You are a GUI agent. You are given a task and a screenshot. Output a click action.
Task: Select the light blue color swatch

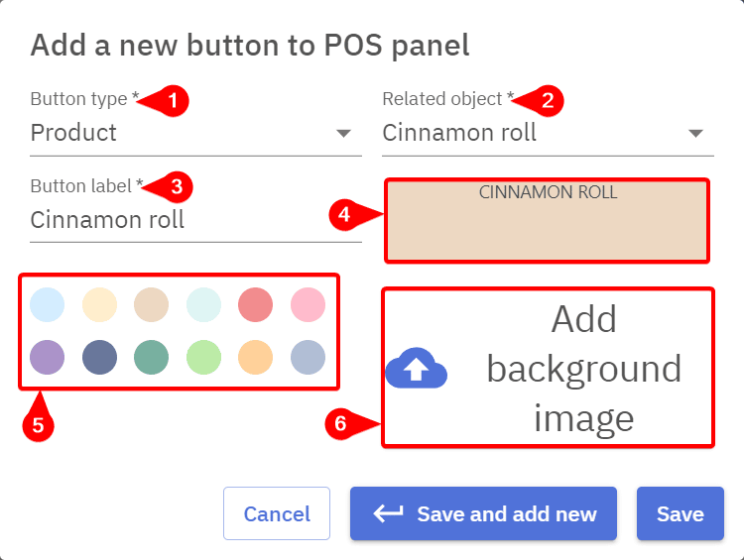(x=48, y=304)
